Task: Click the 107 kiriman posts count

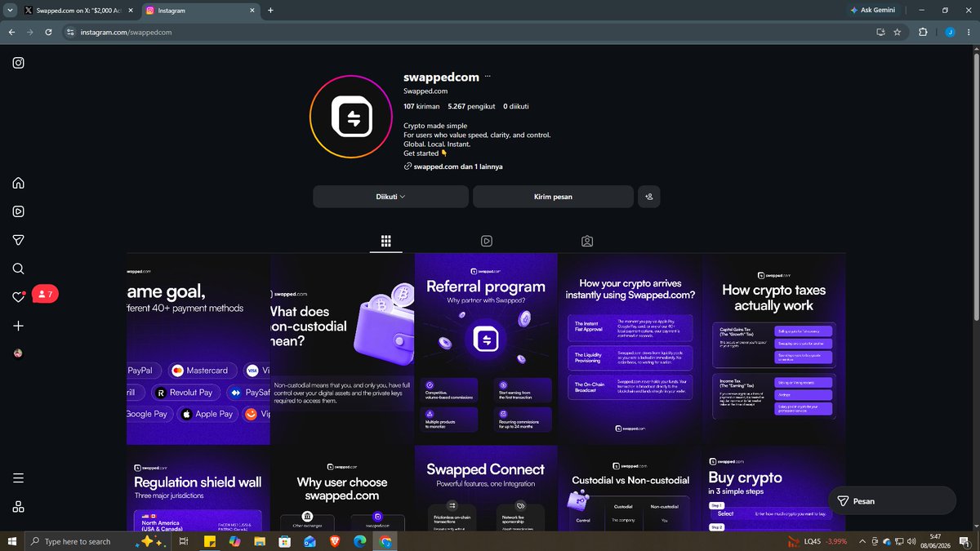Action: click(421, 106)
